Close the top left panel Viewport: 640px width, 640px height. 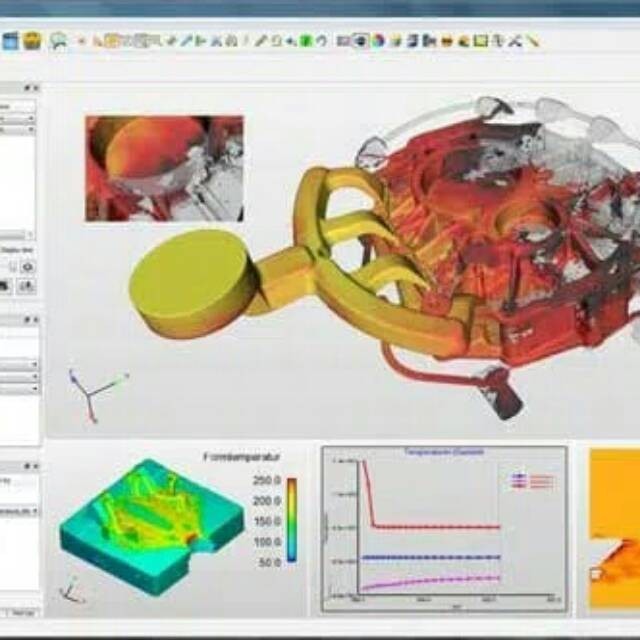point(36,88)
